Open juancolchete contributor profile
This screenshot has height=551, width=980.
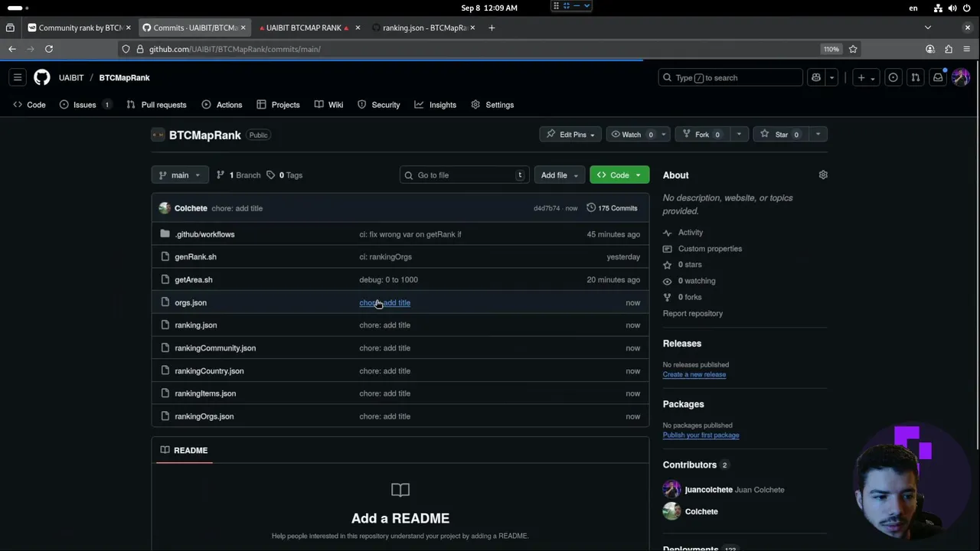[x=708, y=490]
